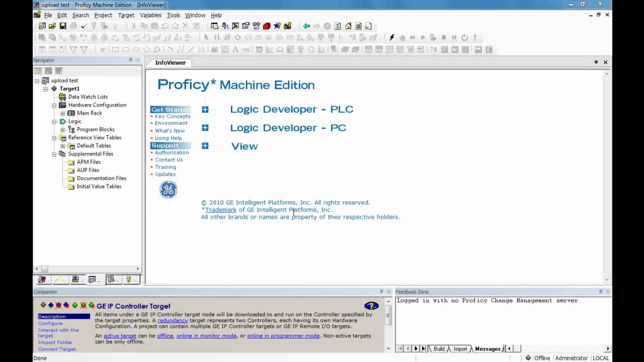
Task: Click the round GE logo in InfoViewer
Action: (168, 190)
